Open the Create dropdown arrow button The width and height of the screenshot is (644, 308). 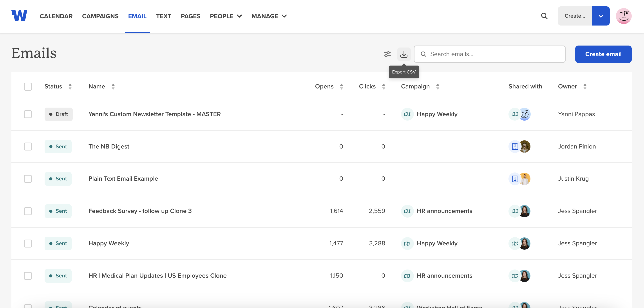[601, 16]
